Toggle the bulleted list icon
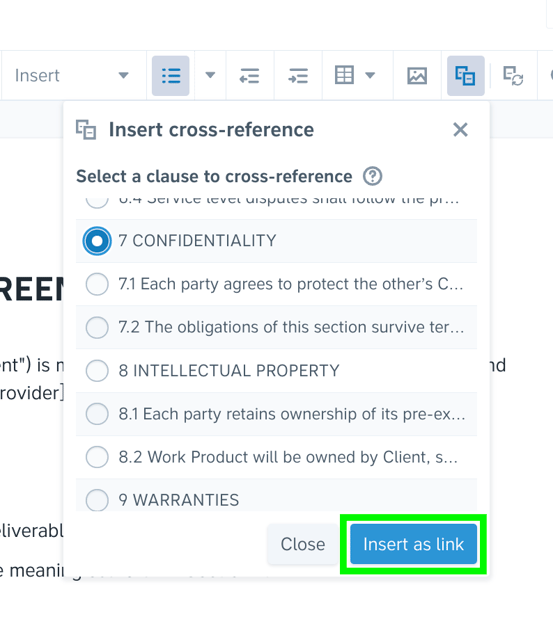Viewport: 553px width, 626px height. [170, 76]
